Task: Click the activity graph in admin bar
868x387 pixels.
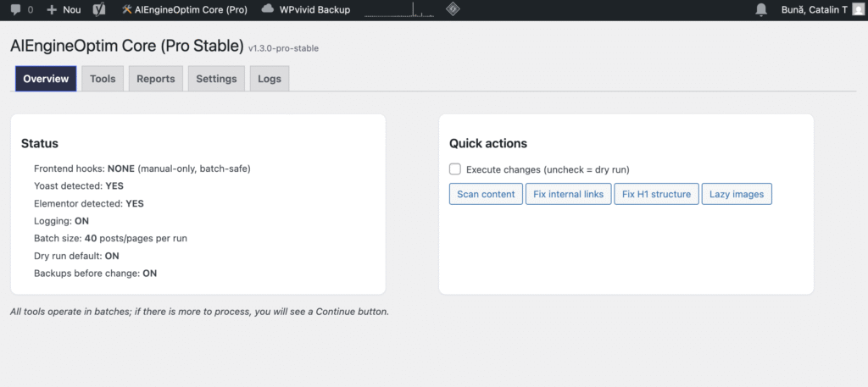Action: pos(399,10)
